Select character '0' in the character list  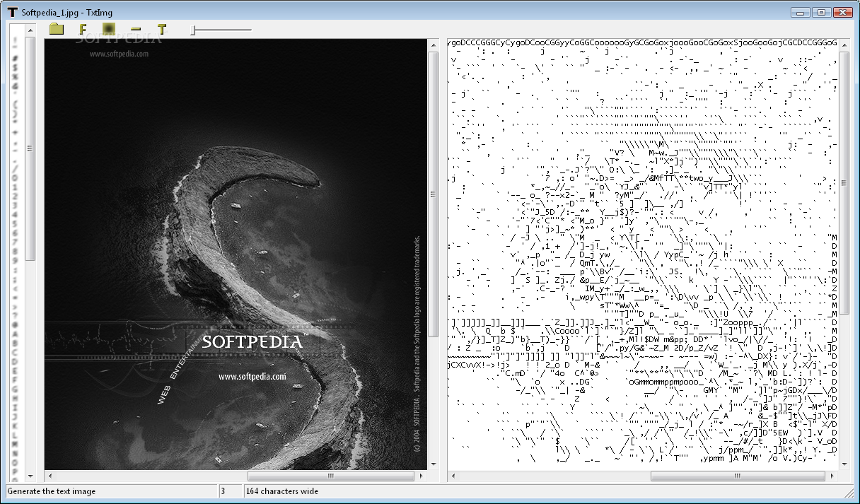tap(15, 177)
